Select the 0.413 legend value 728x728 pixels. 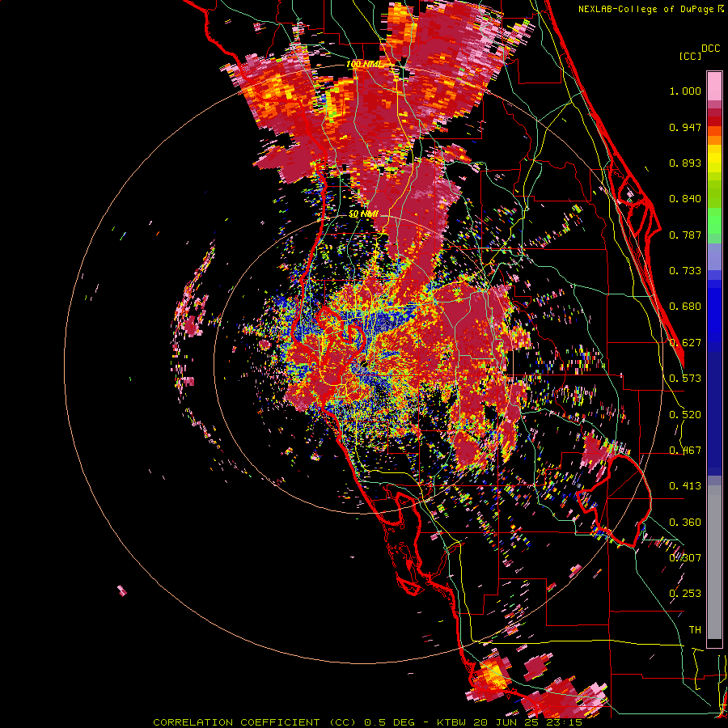pos(685,486)
